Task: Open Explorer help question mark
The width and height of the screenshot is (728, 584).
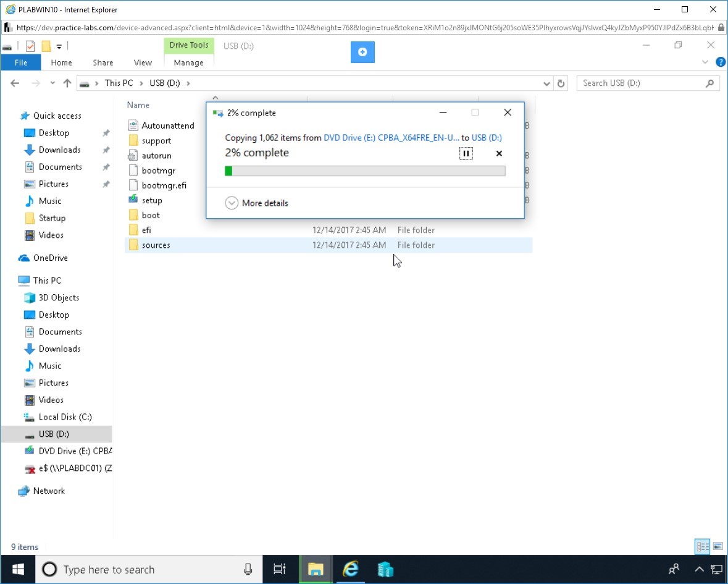Action: 721,62
